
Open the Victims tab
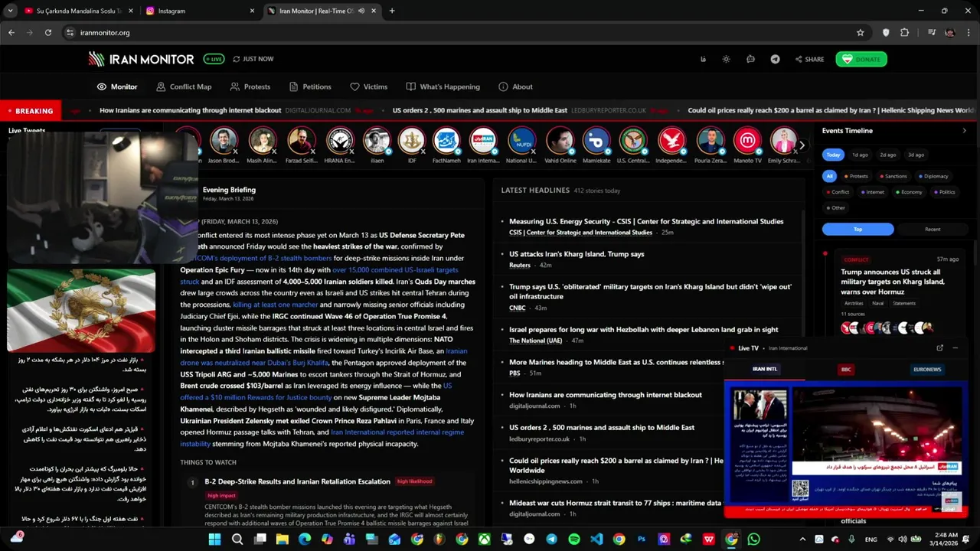coord(369,86)
